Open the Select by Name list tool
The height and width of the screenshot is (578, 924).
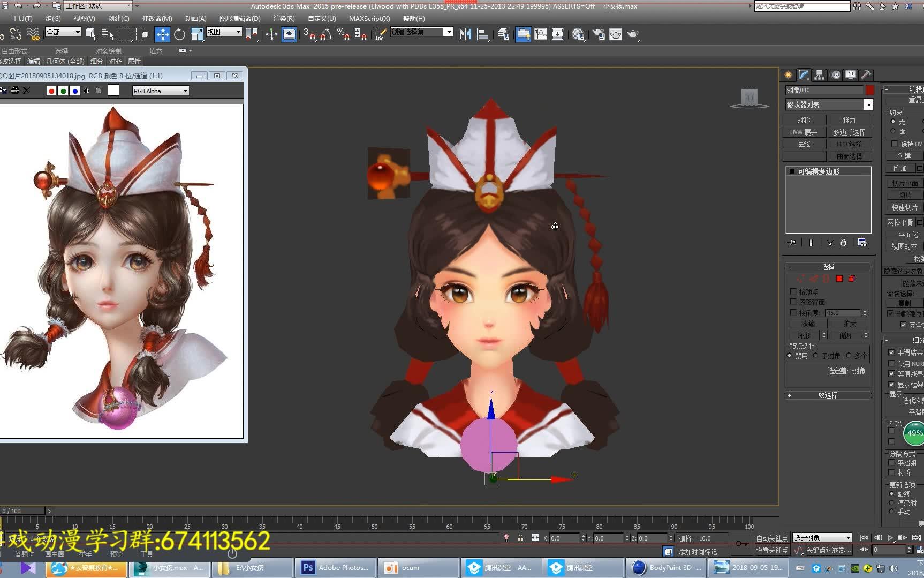pos(107,34)
